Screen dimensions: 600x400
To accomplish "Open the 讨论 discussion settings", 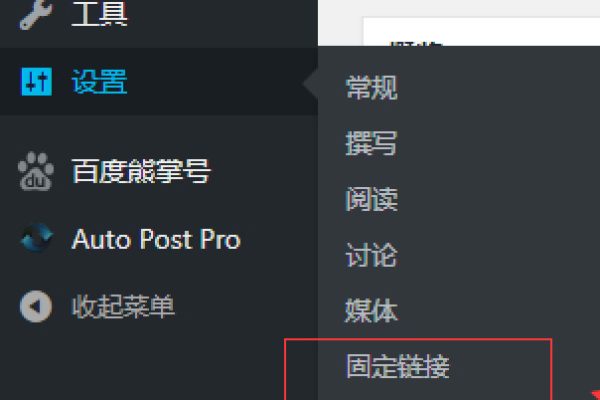I will pos(371,255).
